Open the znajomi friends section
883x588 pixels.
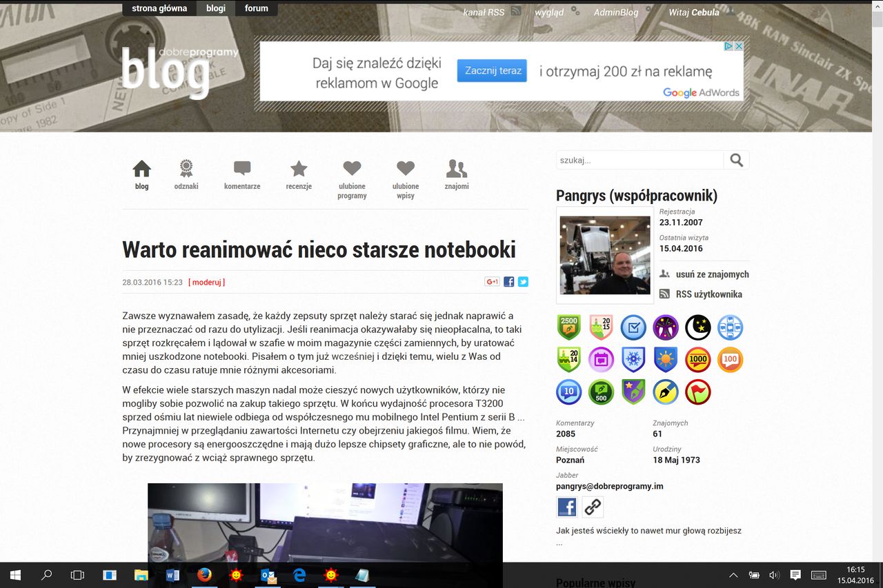457,174
